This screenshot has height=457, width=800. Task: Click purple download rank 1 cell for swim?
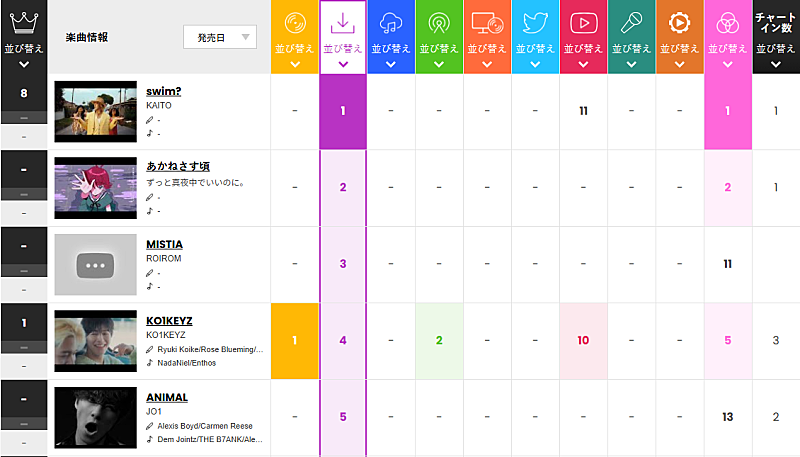click(343, 111)
